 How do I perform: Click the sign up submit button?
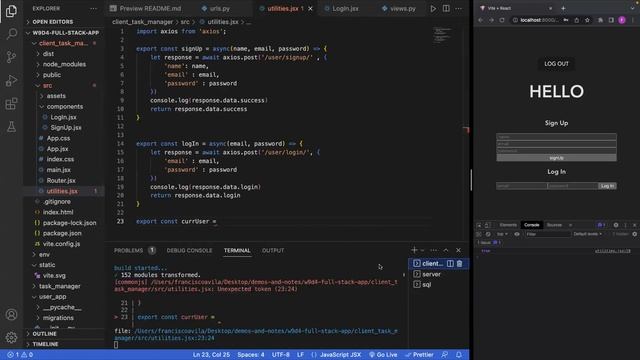pos(556,158)
